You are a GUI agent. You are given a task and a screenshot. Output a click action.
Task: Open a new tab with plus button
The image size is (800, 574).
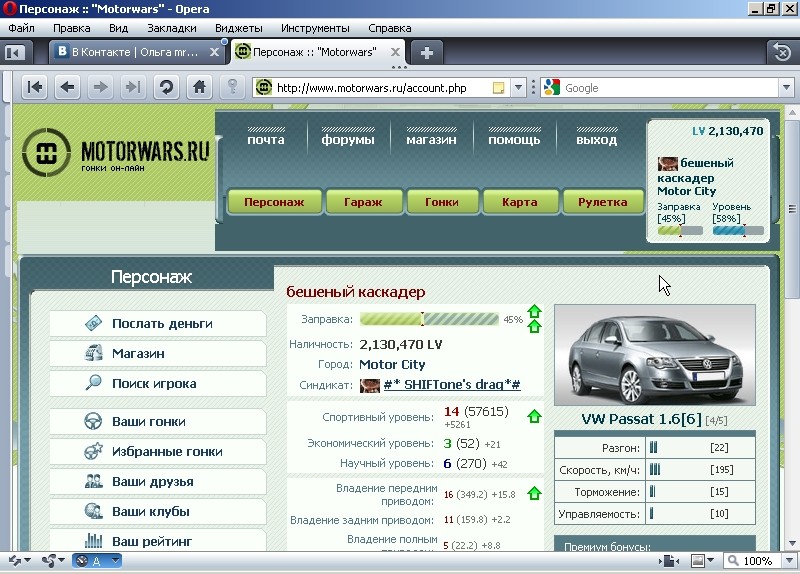[x=427, y=52]
